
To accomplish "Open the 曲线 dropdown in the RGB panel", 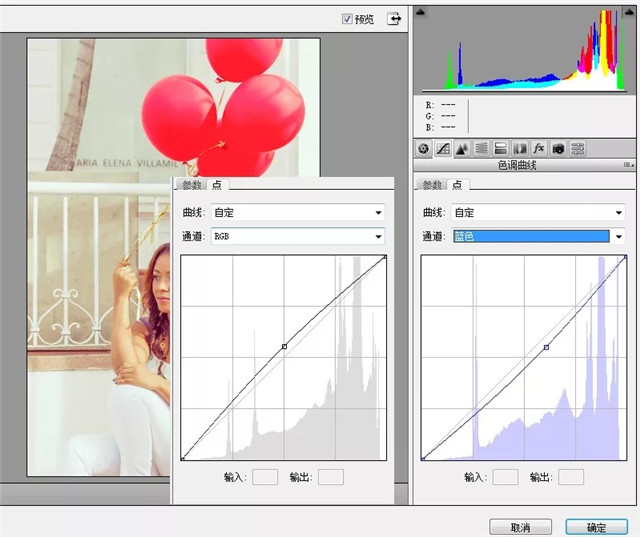I will (x=297, y=212).
